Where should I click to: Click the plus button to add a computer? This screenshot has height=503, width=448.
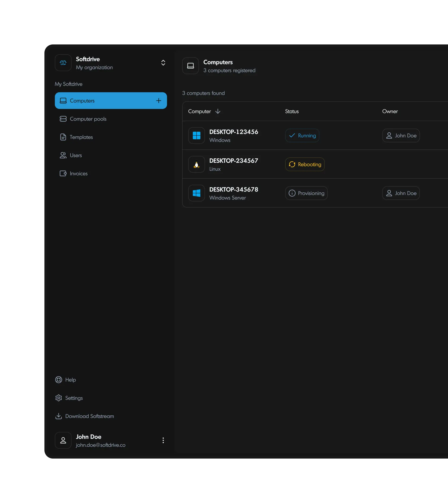click(x=159, y=100)
